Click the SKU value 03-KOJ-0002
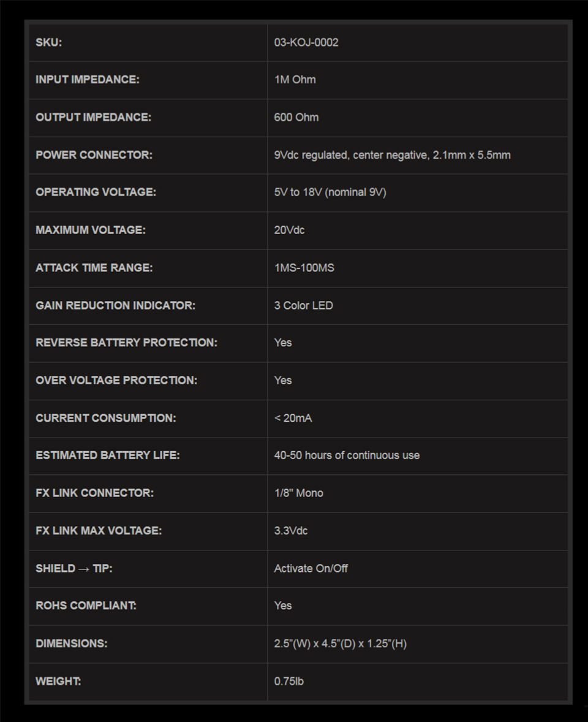588x722 pixels. point(306,42)
